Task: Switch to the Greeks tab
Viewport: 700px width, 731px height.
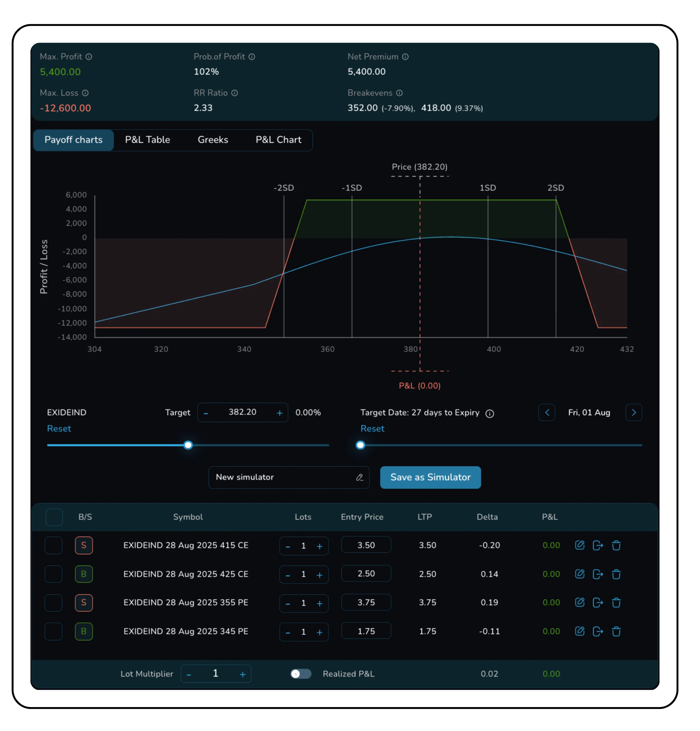Action: pos(213,140)
